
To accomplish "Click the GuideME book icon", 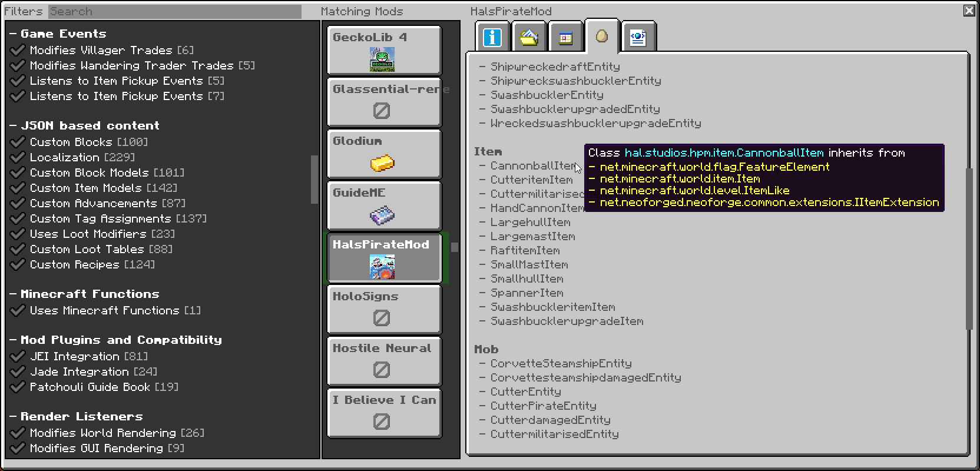I will [x=382, y=215].
